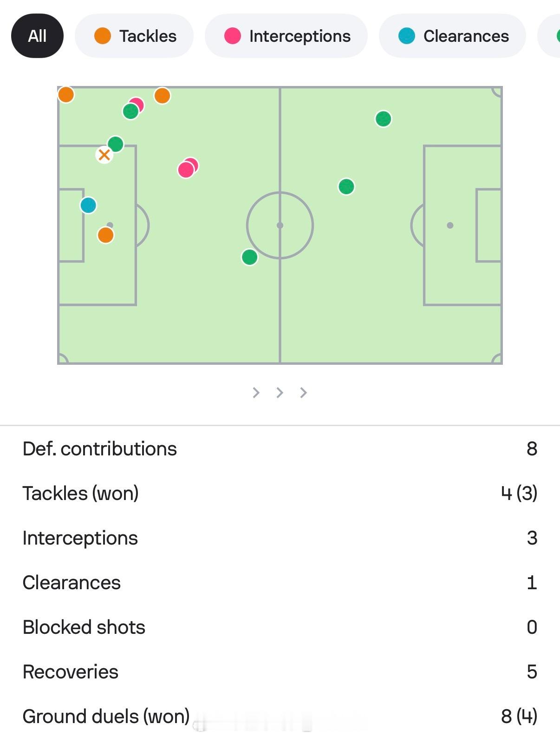Open the Tackles (won) stat row
The height and width of the screenshot is (737, 560).
(x=280, y=494)
